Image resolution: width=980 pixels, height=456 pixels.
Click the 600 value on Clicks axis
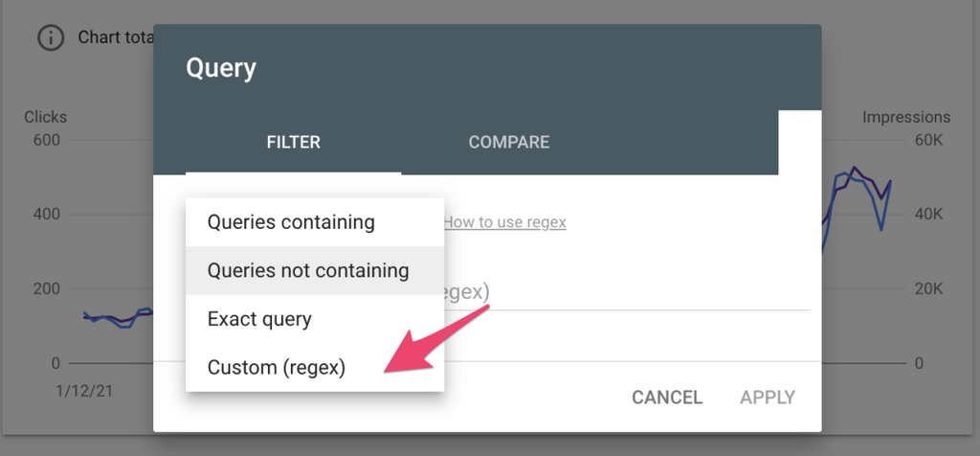tap(48, 141)
